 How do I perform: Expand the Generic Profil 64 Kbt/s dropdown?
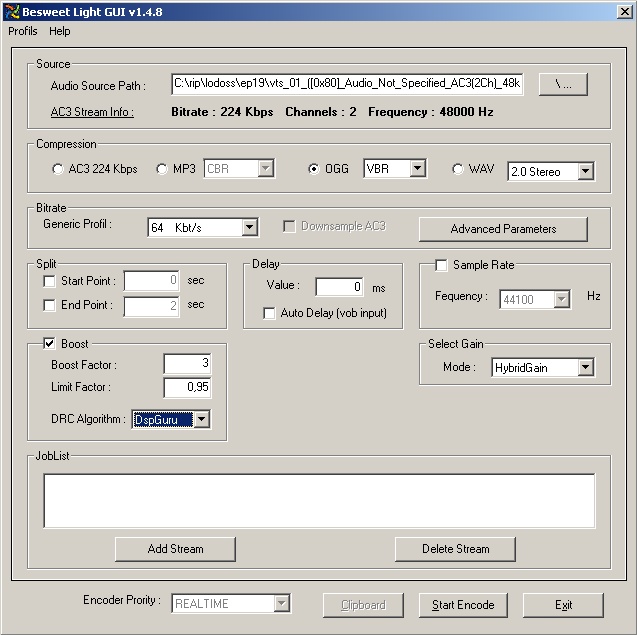click(x=203, y=227)
